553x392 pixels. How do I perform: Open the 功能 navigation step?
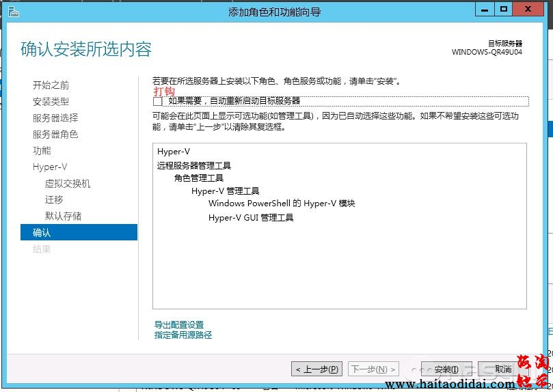pyautogui.click(x=42, y=151)
